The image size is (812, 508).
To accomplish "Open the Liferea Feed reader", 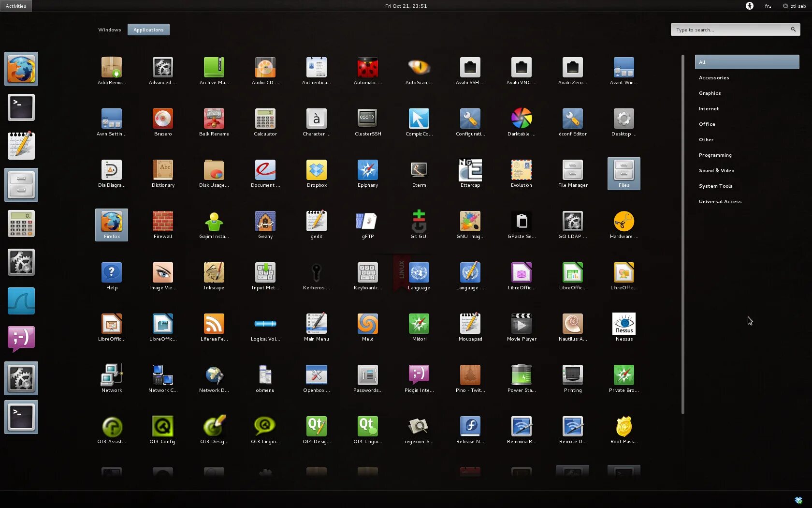I will (214, 328).
